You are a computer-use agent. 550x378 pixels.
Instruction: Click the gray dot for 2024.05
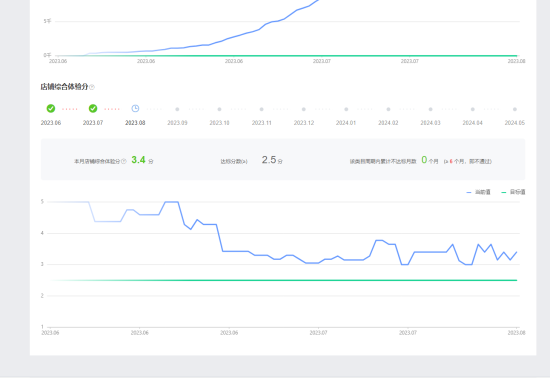tap(515, 109)
